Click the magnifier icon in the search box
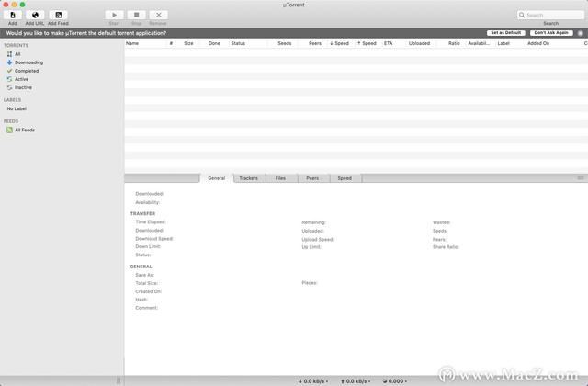Image resolution: width=588 pixels, height=386 pixels. click(x=522, y=15)
